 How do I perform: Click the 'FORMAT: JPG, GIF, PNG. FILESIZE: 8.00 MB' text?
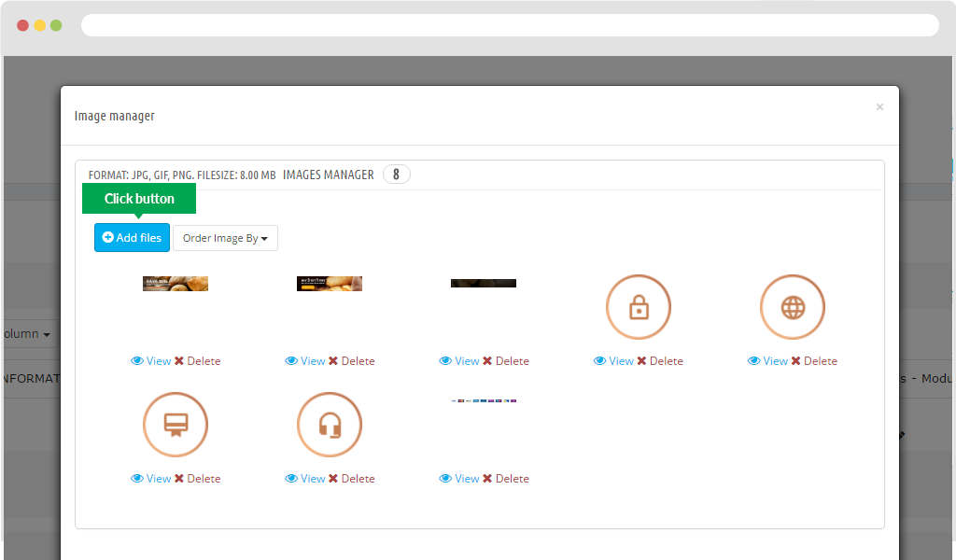[x=182, y=175]
